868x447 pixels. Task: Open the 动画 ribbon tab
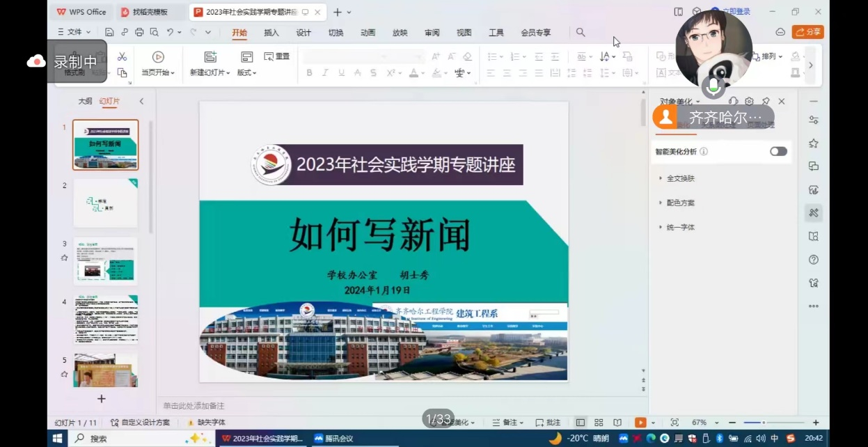coord(368,33)
